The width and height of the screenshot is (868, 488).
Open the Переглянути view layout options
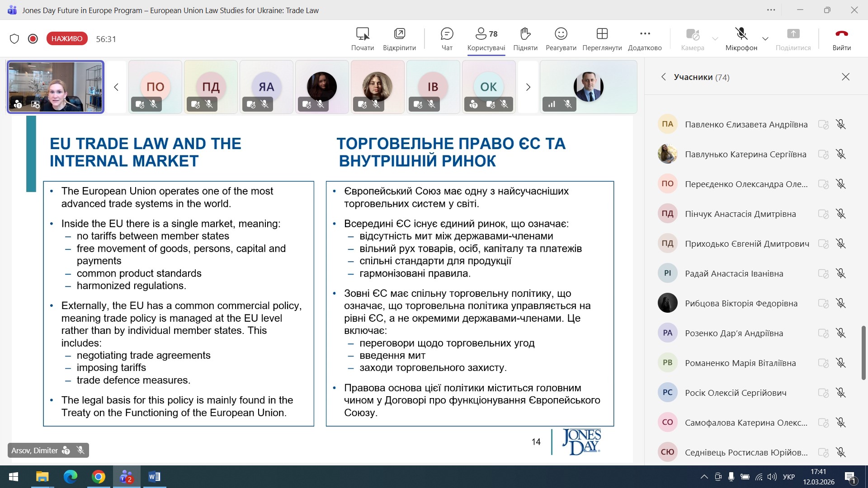click(x=602, y=38)
